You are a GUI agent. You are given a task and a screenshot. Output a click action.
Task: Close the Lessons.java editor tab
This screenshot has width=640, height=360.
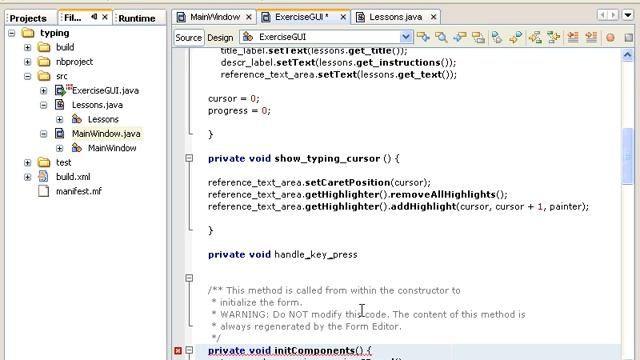[433, 17]
